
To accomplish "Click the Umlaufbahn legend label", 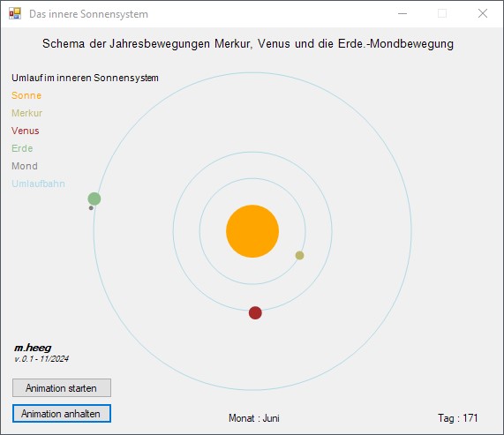I will coord(38,184).
